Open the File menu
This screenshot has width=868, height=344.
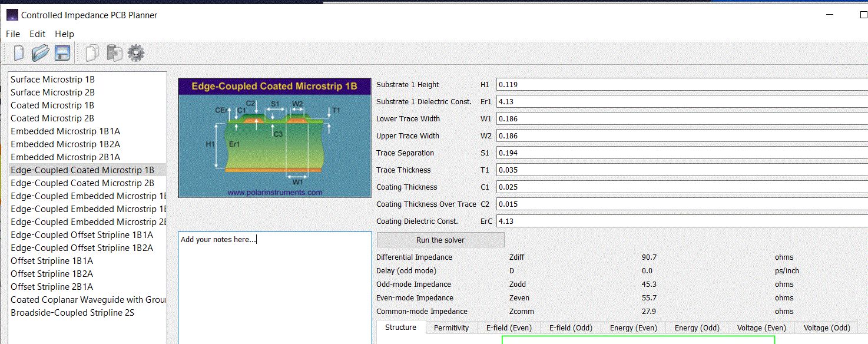pos(13,34)
